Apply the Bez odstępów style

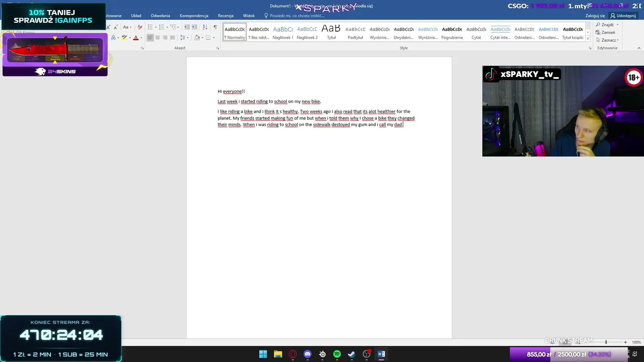[259, 32]
